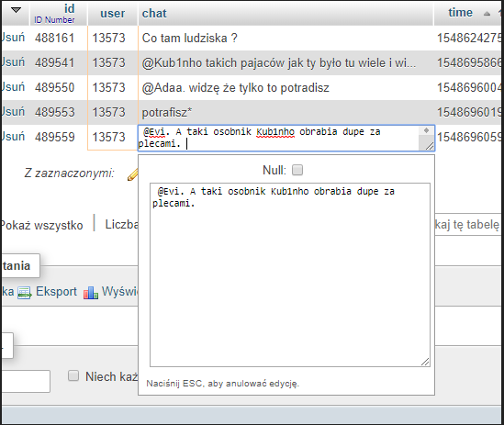Screen dimensions: 504x425
Task: Click time cell of row 488161
Action: [x=468, y=38]
